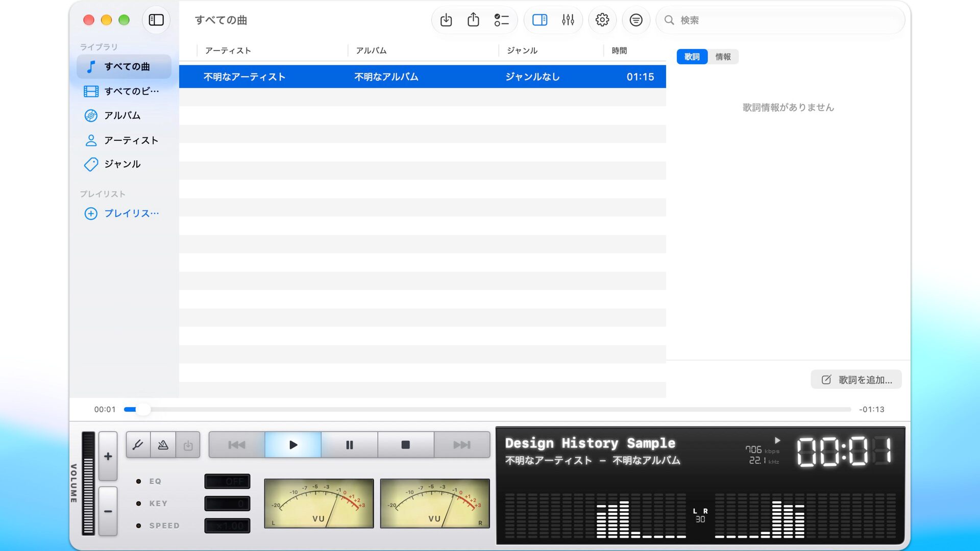Click the lines-in-circle icon
Screen dimensions: 980x551
pyautogui.click(x=636, y=20)
